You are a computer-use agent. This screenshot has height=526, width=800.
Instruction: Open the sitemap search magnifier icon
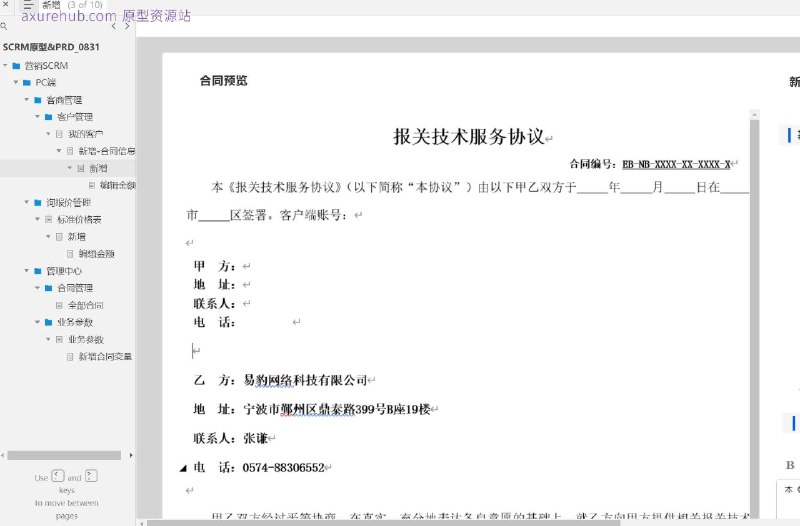(4, 26)
